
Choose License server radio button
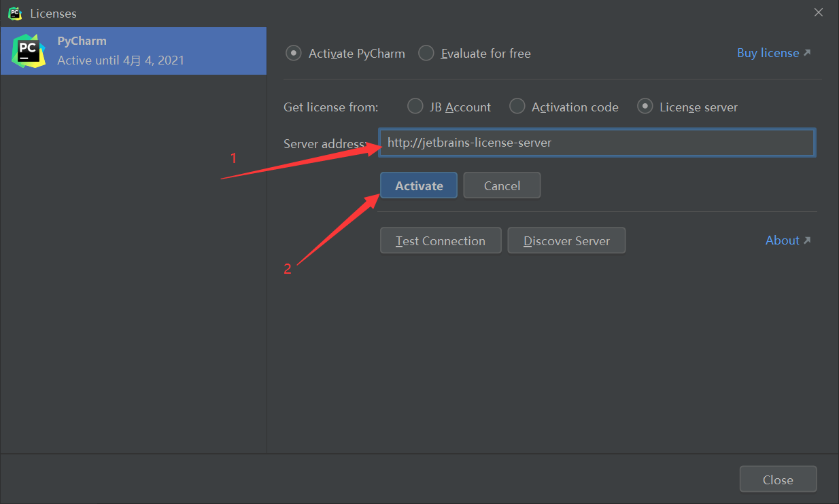point(645,107)
